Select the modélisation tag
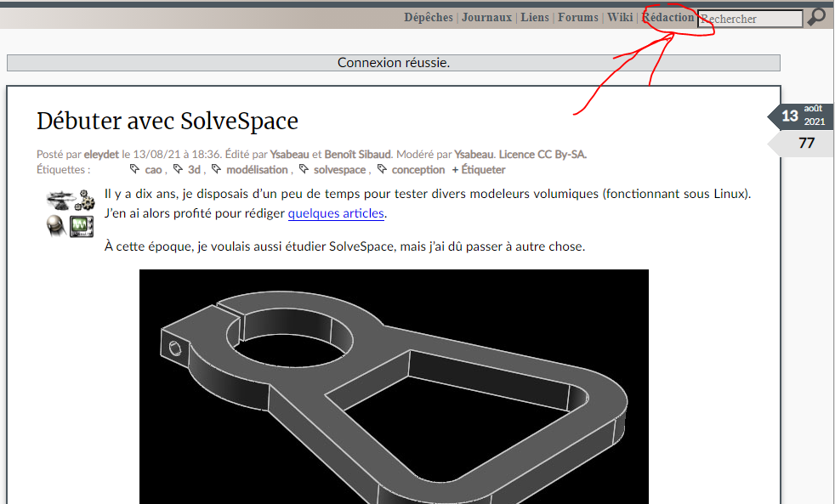 257,170
